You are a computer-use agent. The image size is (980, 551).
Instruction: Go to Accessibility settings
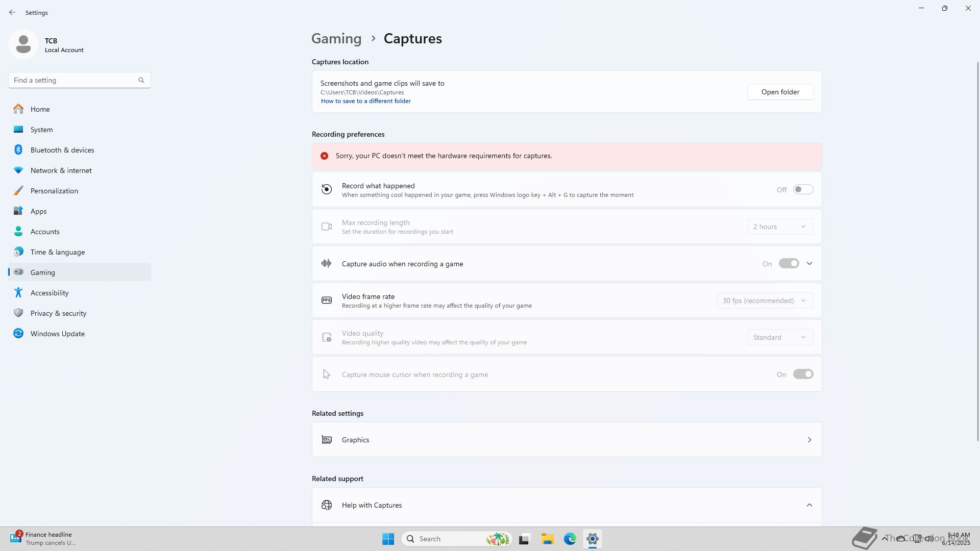pyautogui.click(x=50, y=293)
